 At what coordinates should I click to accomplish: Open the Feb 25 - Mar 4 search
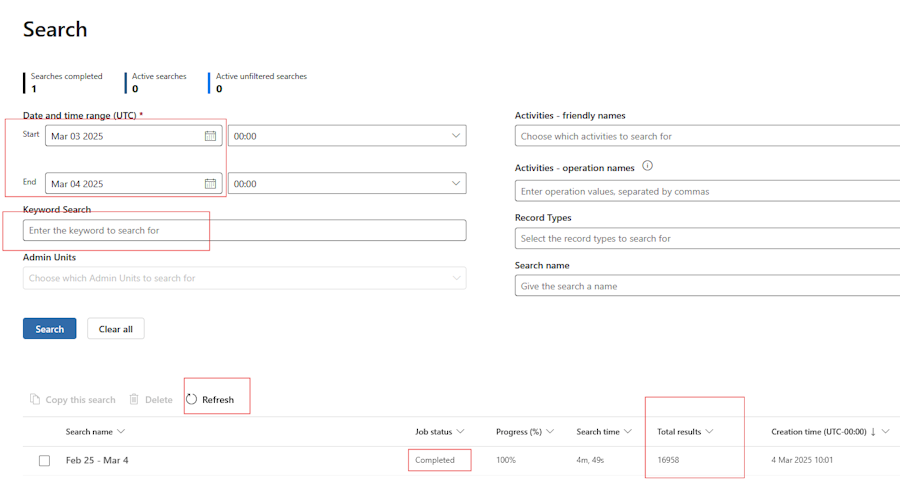(97, 460)
